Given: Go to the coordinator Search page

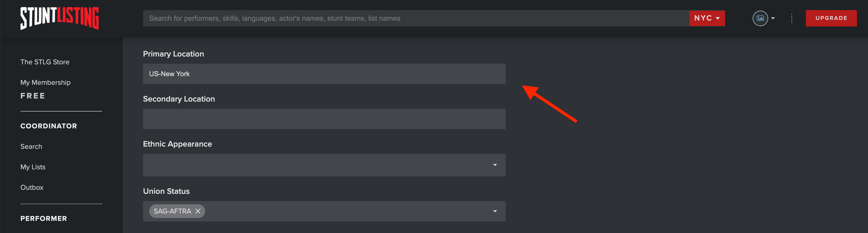Looking at the screenshot, I should [x=31, y=146].
